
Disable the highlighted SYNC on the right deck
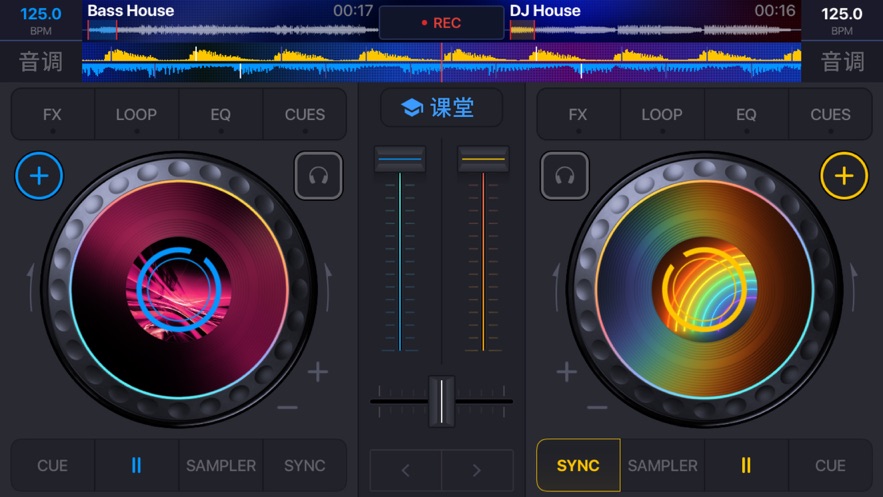[x=578, y=465]
